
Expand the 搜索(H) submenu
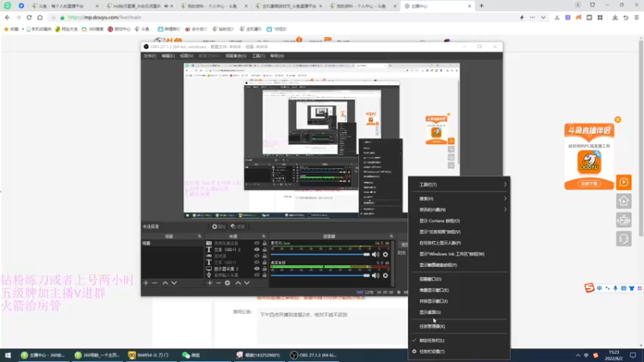click(460, 199)
